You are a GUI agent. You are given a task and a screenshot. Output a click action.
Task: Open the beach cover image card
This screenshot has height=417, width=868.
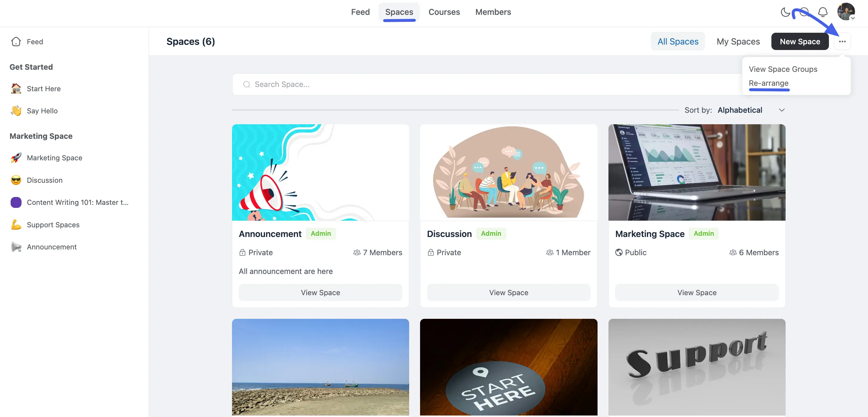pos(320,367)
